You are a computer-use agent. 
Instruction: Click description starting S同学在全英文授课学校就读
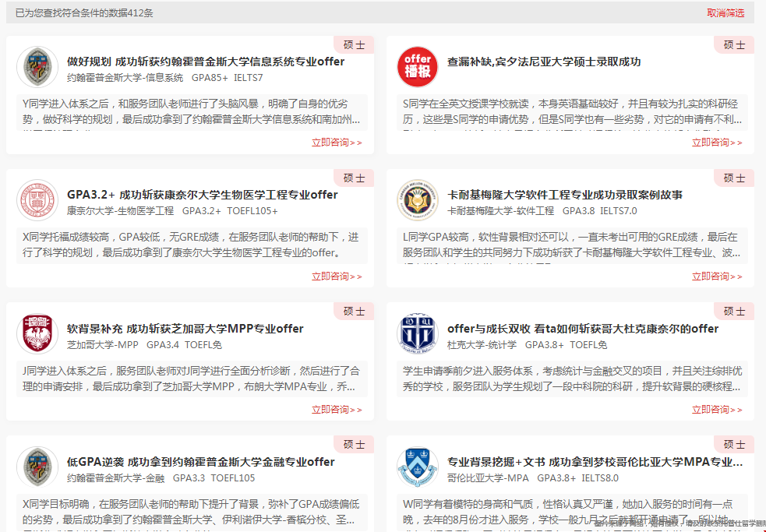coord(572,112)
